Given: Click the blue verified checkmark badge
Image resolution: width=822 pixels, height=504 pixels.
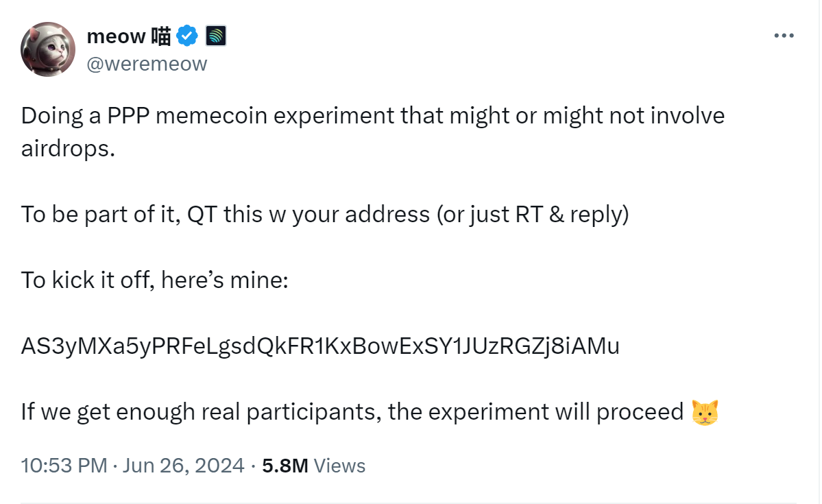Looking at the screenshot, I should pos(188,36).
